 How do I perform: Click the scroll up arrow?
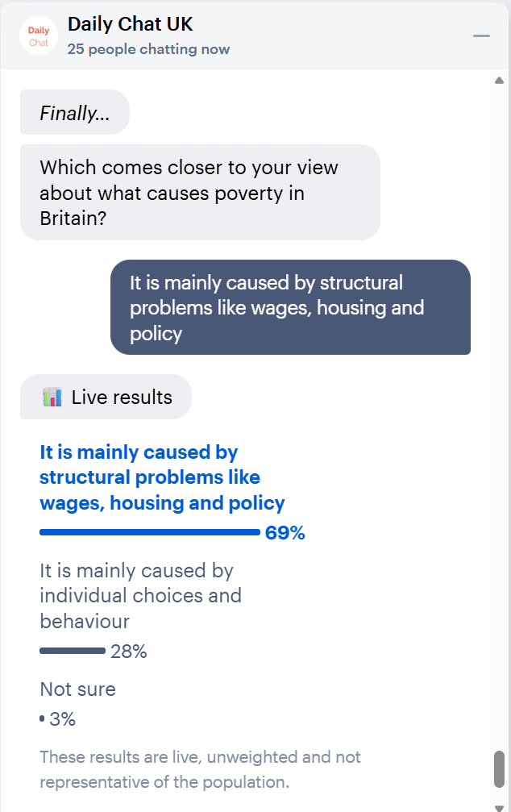[499, 81]
